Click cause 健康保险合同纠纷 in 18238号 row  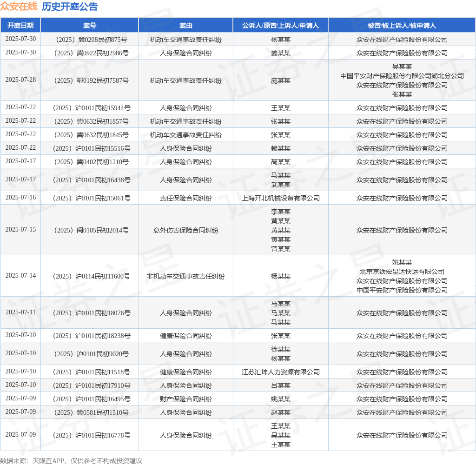[186, 336]
